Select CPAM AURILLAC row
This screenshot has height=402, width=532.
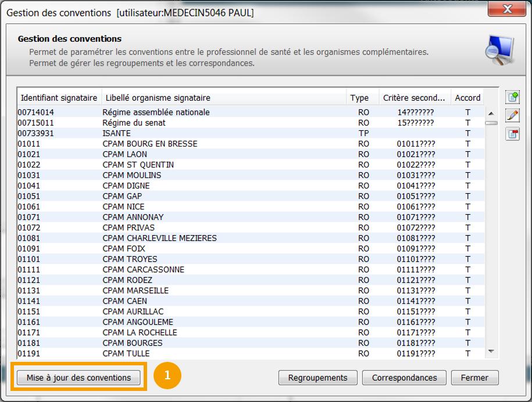[251, 311]
